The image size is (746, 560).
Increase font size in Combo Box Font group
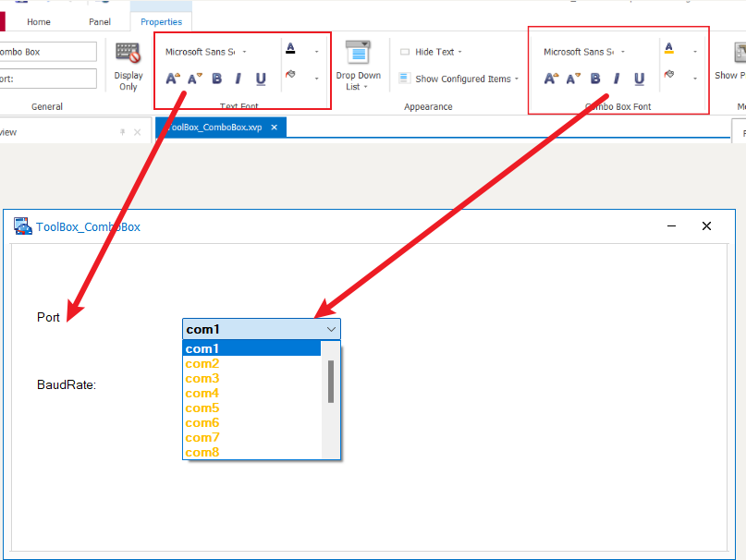[x=552, y=79]
